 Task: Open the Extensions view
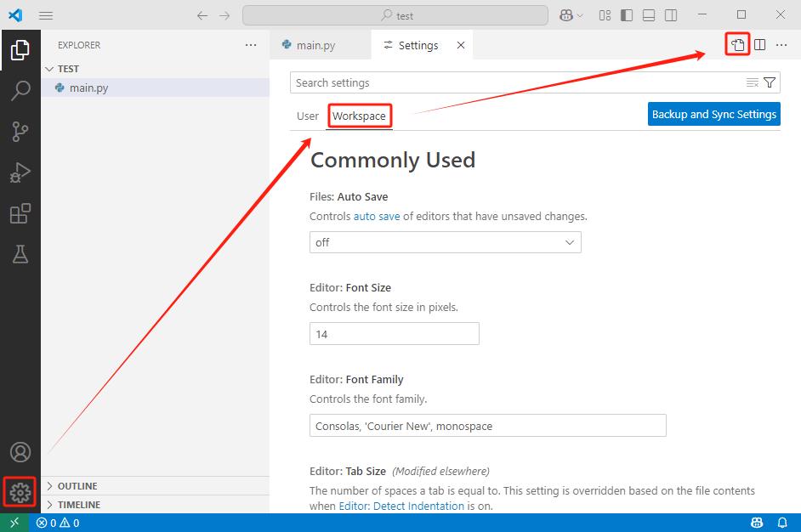[20, 213]
